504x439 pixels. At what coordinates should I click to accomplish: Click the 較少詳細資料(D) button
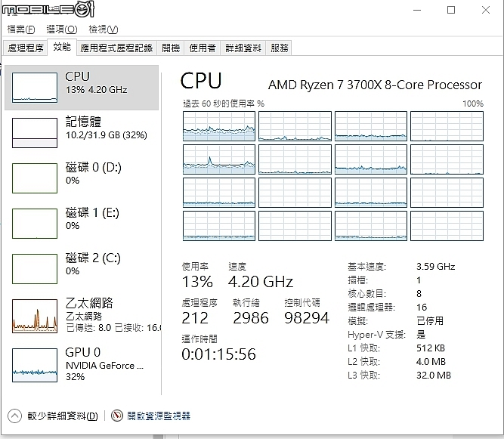pyautogui.click(x=63, y=416)
